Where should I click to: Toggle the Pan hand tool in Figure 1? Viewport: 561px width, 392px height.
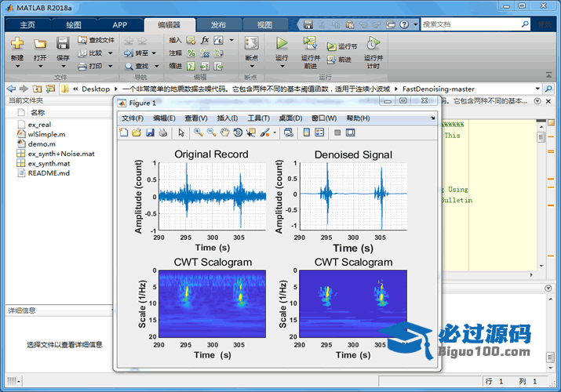pyautogui.click(x=224, y=132)
